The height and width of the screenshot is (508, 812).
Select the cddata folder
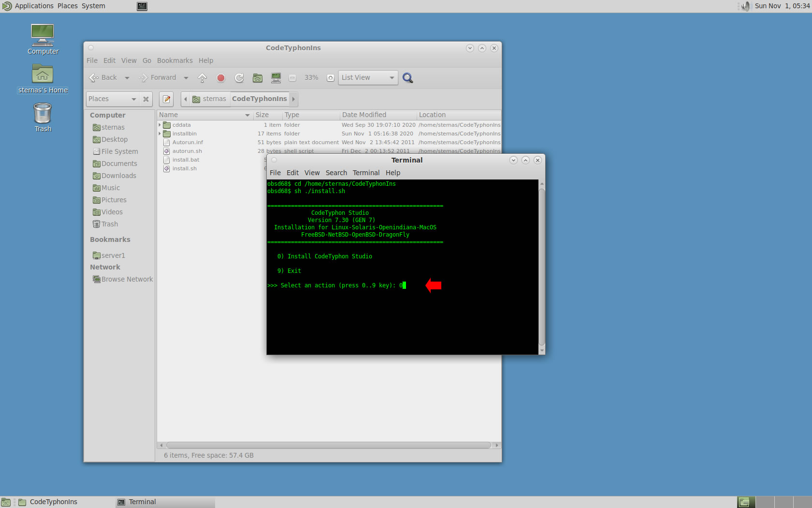[x=181, y=125]
